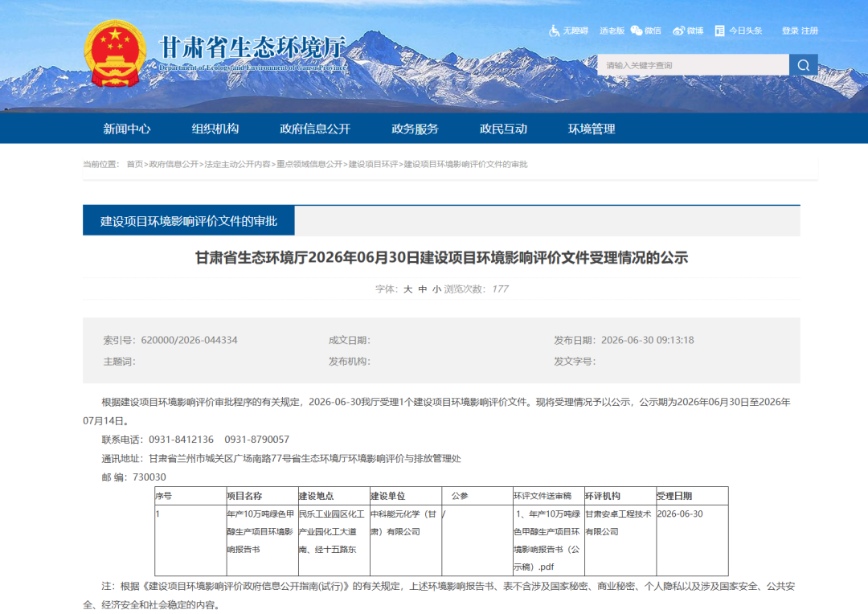868x614 pixels.
Task: Click the last breadcrumb 建设项目环境影响评价文件的审批
Action: [x=465, y=165]
